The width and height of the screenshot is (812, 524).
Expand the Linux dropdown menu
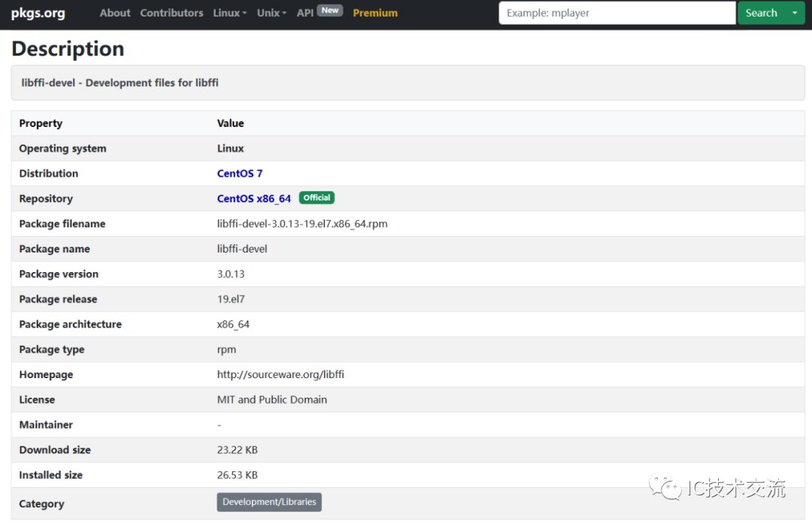[x=230, y=13]
